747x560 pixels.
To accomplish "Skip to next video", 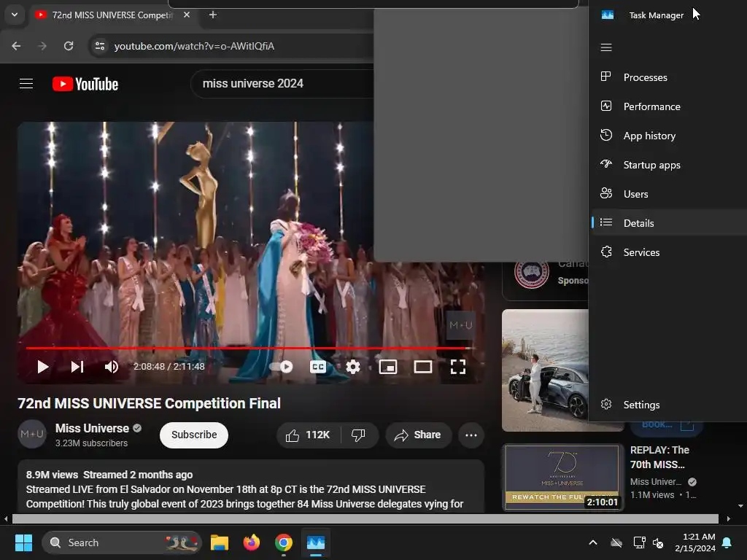I will tap(77, 367).
